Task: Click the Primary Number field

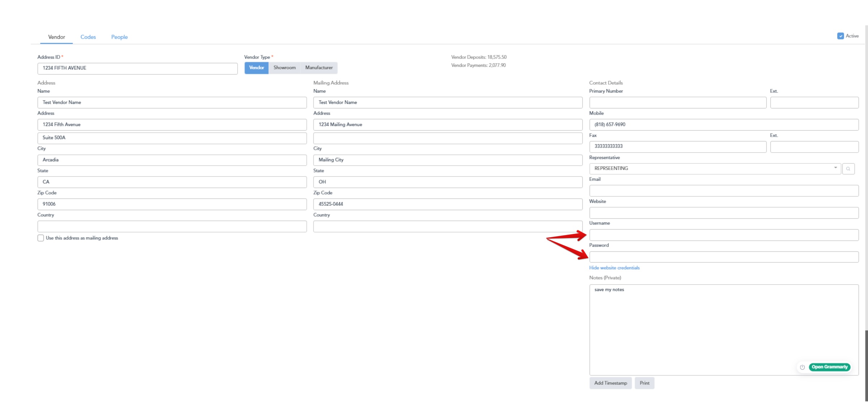Action: point(678,103)
